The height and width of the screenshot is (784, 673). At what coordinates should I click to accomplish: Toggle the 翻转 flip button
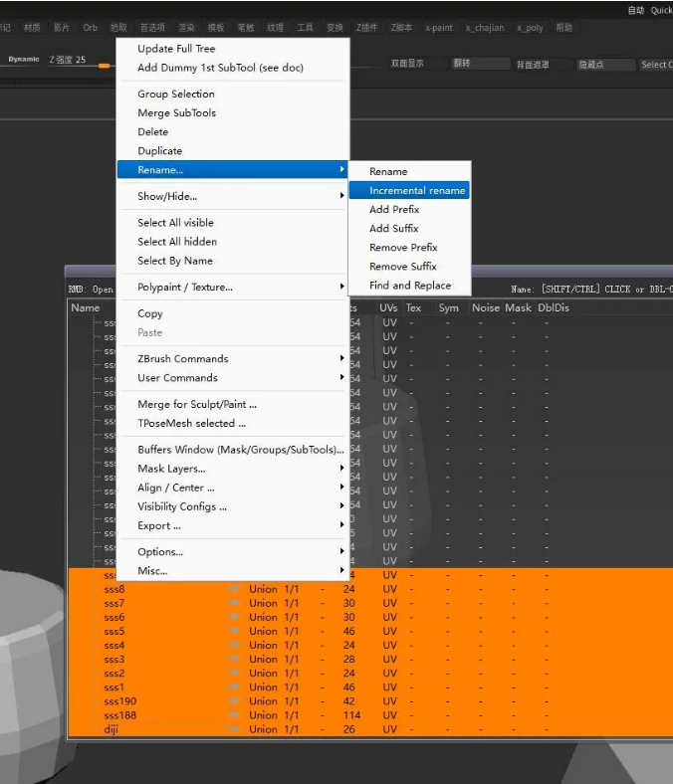[x=480, y=63]
